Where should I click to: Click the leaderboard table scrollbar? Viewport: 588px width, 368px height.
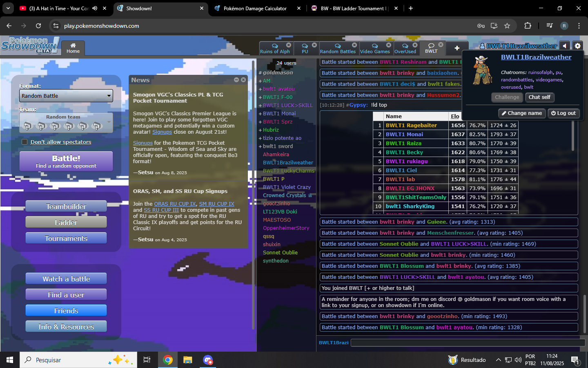573,135
